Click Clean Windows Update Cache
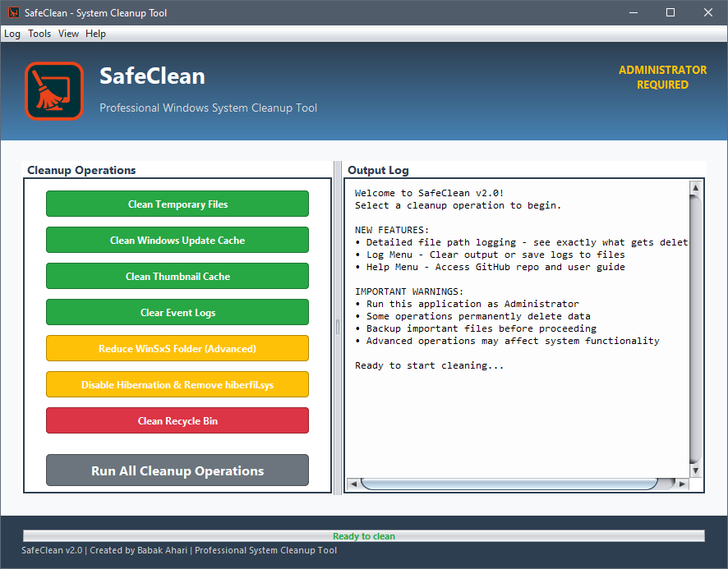The width and height of the screenshot is (728, 569). pyautogui.click(x=177, y=240)
